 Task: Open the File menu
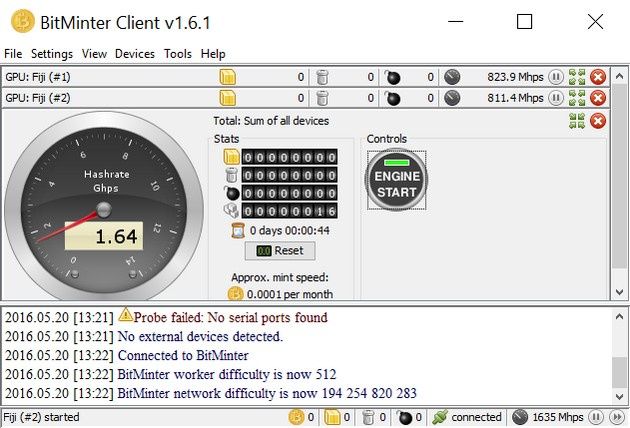pos(13,53)
